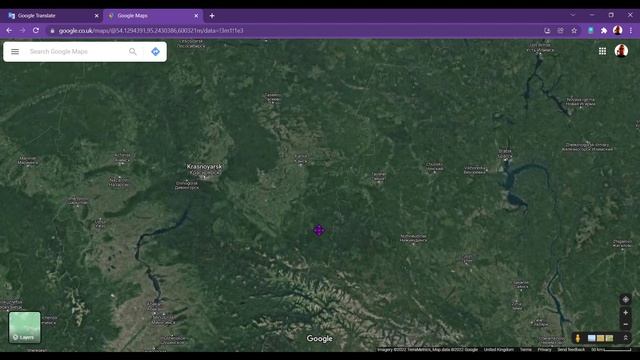The height and width of the screenshot is (360, 640).
Task: Reload the current page
Action: tap(36, 30)
